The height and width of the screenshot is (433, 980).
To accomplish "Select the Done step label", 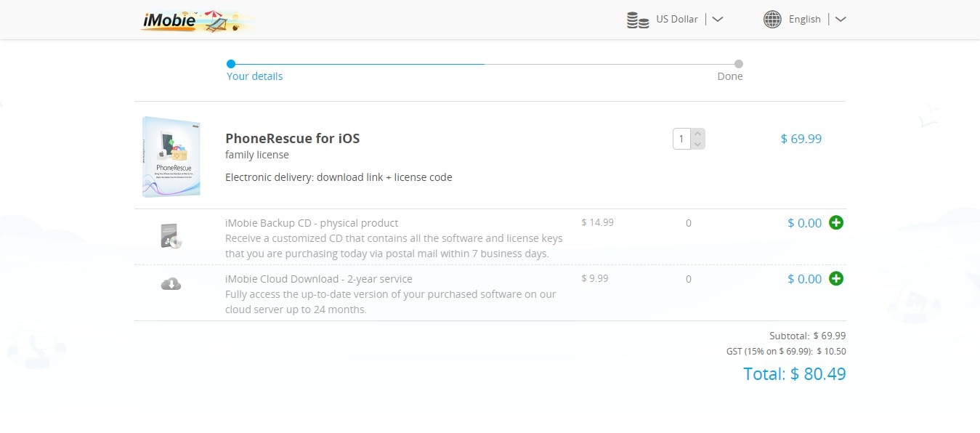I will point(730,76).
